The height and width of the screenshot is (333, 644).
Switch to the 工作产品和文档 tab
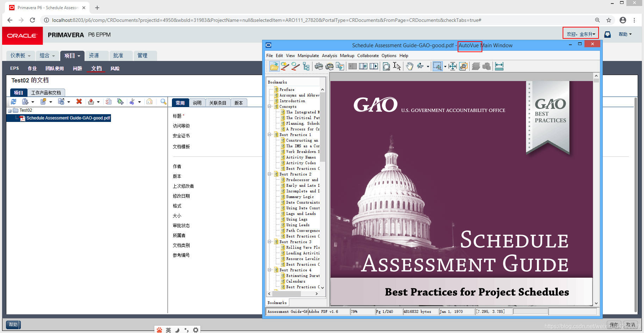coord(46,93)
